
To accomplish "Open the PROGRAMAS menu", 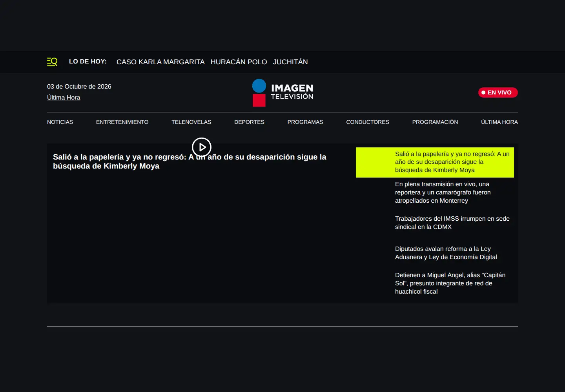I will pyautogui.click(x=305, y=122).
